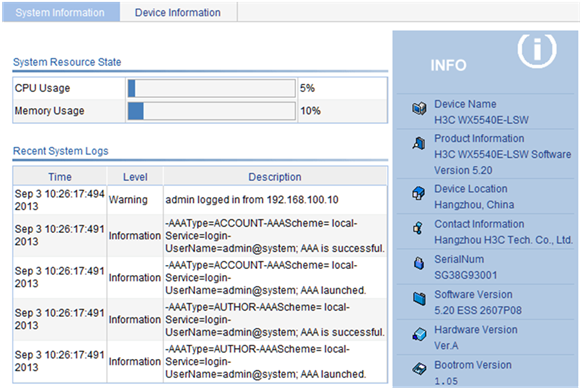The height and width of the screenshot is (389, 581).
Task: Click the Device Location icon
Action: (419, 193)
